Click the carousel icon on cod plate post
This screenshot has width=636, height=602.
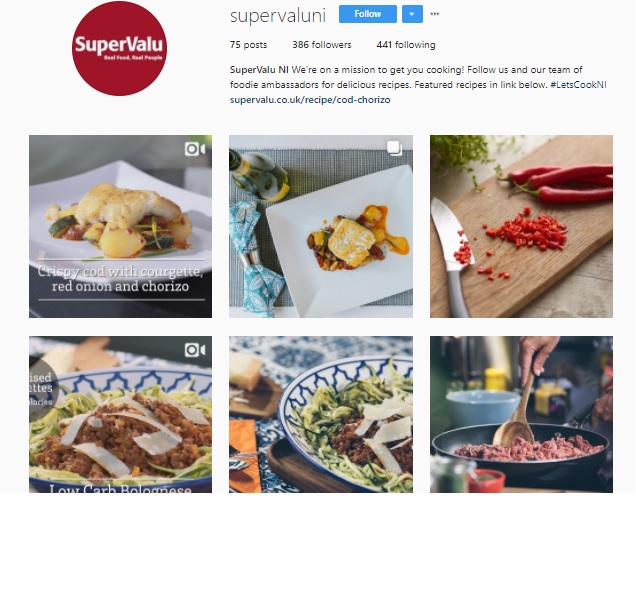click(394, 148)
